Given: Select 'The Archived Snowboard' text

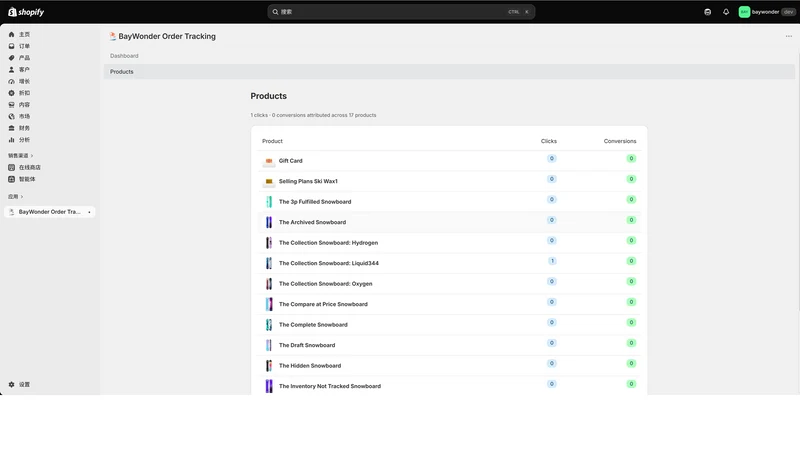Looking at the screenshot, I should pyautogui.click(x=312, y=222).
